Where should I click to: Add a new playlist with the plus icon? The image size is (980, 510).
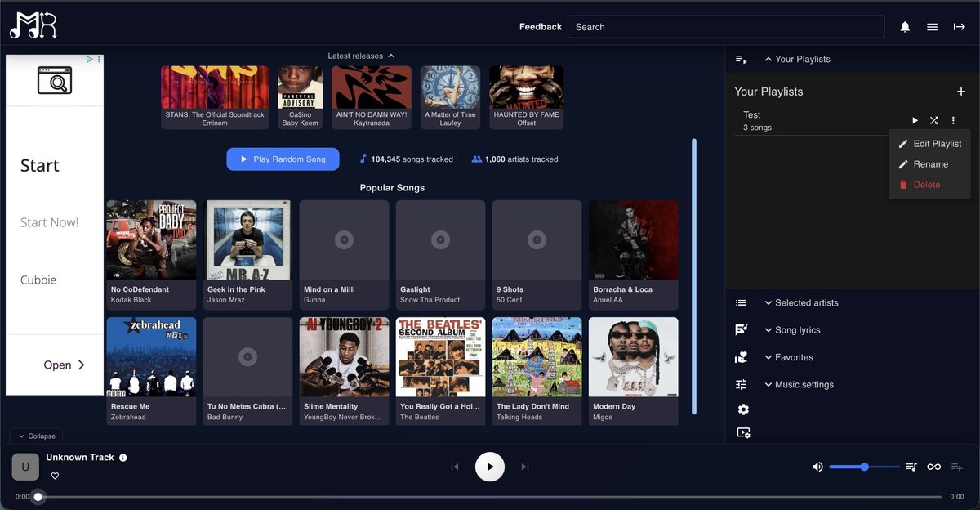[x=961, y=92]
